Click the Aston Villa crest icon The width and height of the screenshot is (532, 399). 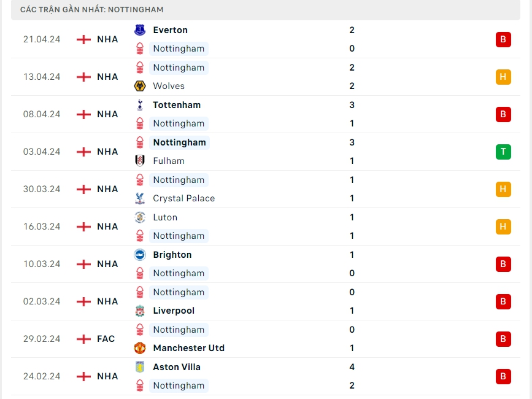point(141,367)
